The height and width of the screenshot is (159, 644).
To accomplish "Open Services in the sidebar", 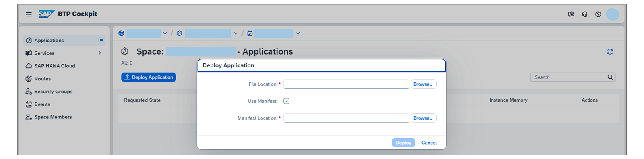I will (x=64, y=53).
